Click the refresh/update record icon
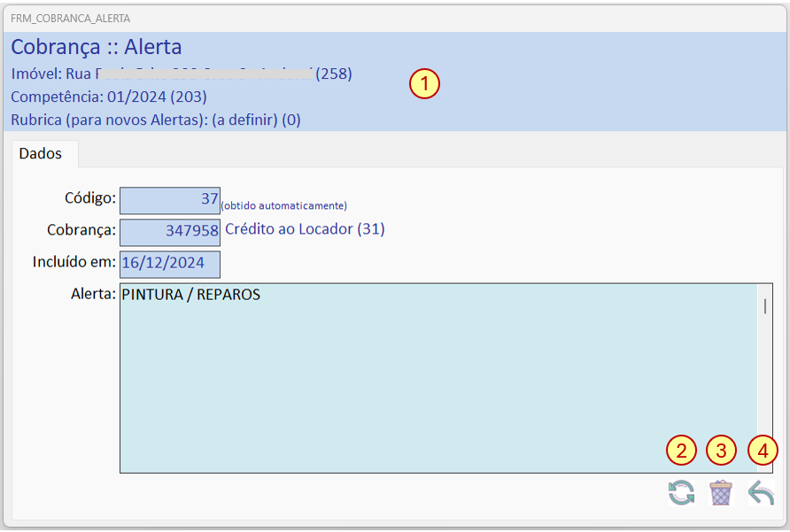Image resolution: width=790 pixels, height=532 pixels. click(681, 493)
